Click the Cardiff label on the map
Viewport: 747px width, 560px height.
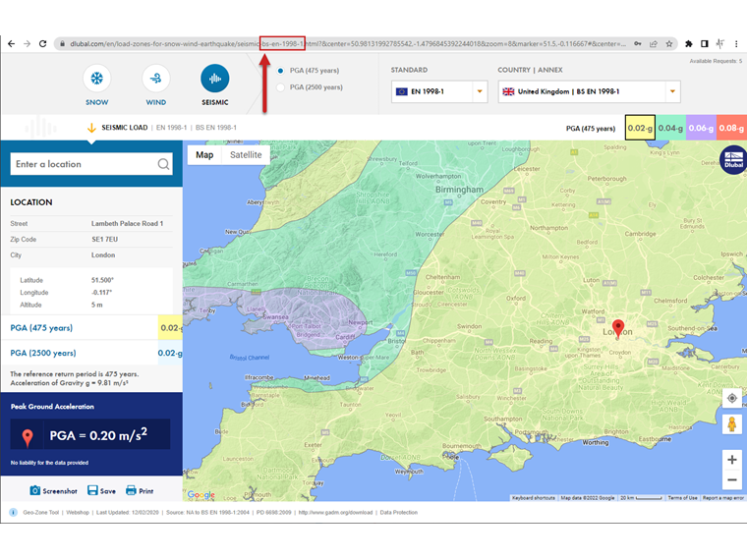pyautogui.click(x=345, y=337)
